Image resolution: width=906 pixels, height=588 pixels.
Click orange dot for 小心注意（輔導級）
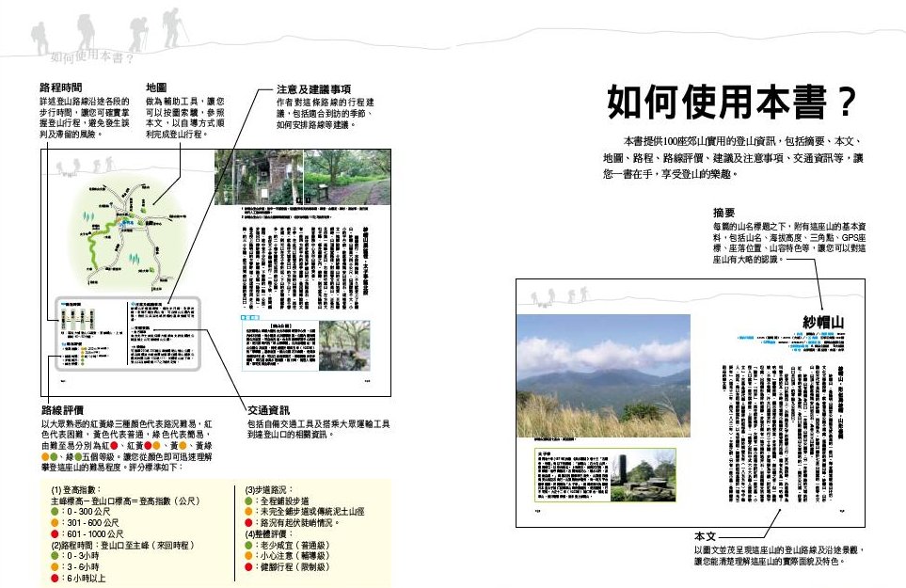point(249,556)
